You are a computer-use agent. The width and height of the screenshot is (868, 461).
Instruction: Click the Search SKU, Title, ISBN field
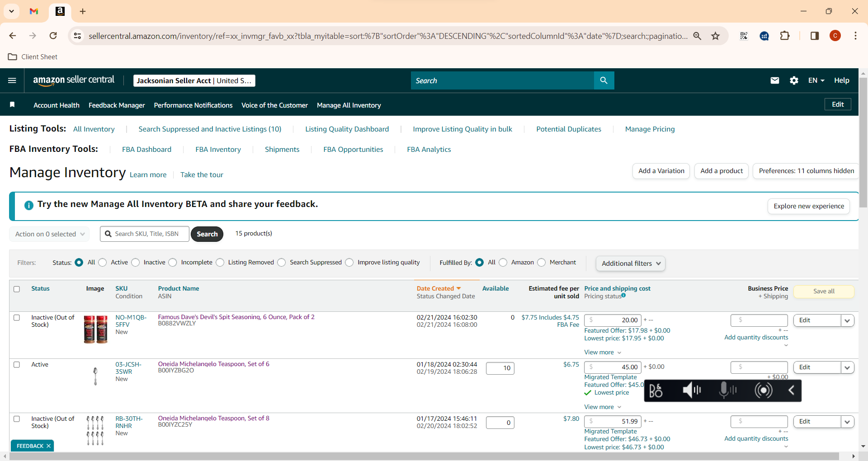[x=145, y=234]
